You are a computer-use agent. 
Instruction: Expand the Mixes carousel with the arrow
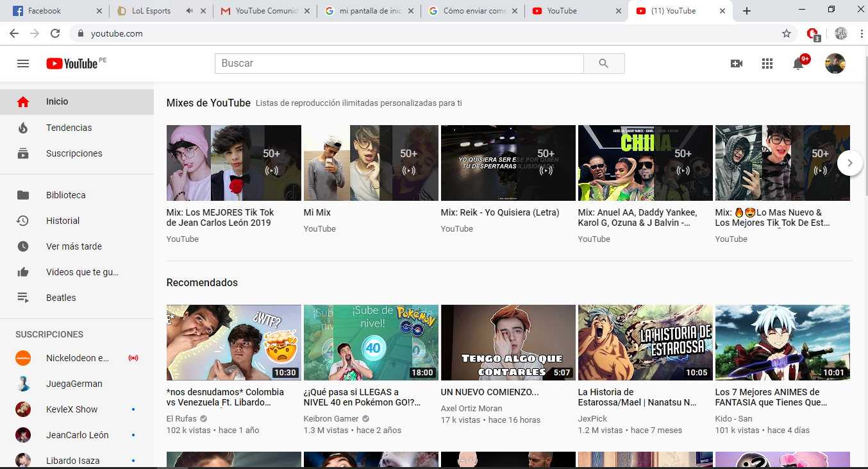[x=849, y=163]
